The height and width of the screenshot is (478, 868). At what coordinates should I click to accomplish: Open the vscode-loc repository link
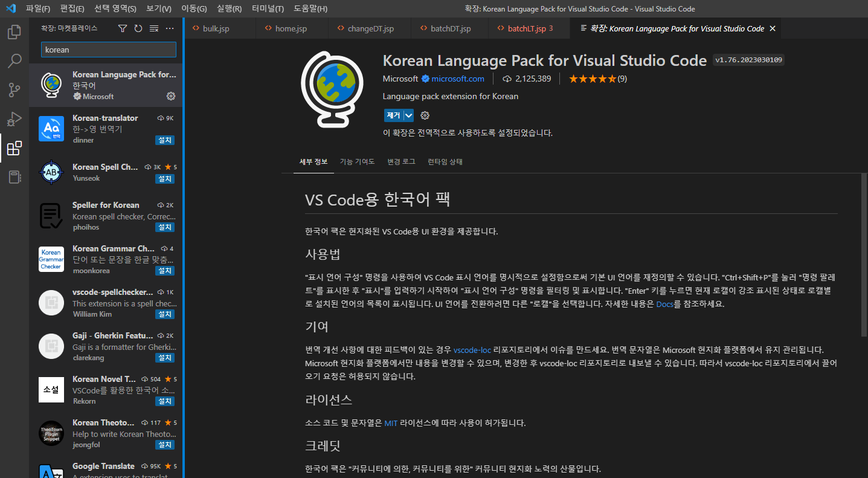point(472,350)
